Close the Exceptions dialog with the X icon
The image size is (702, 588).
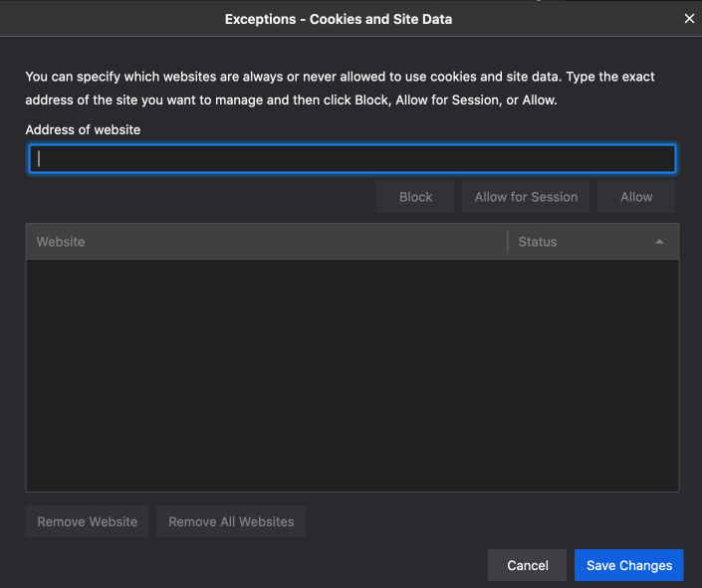tap(689, 19)
